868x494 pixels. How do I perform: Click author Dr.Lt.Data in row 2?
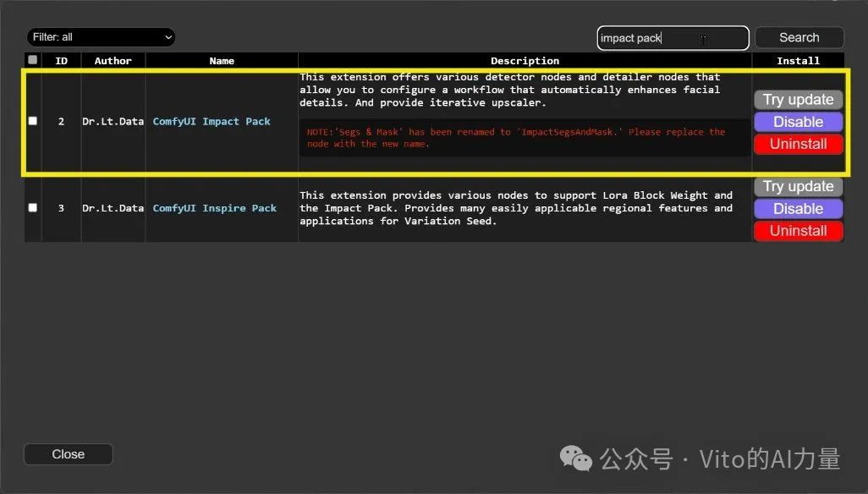[113, 121]
